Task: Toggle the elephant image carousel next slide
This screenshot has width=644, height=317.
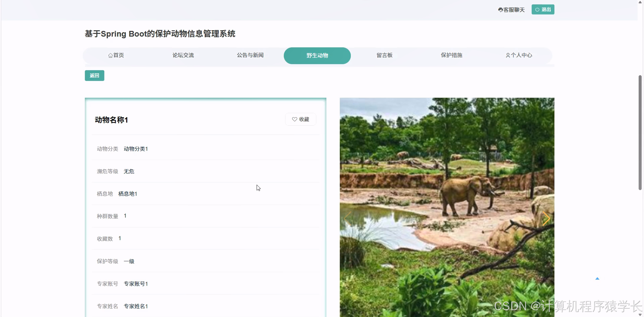Action: click(547, 218)
